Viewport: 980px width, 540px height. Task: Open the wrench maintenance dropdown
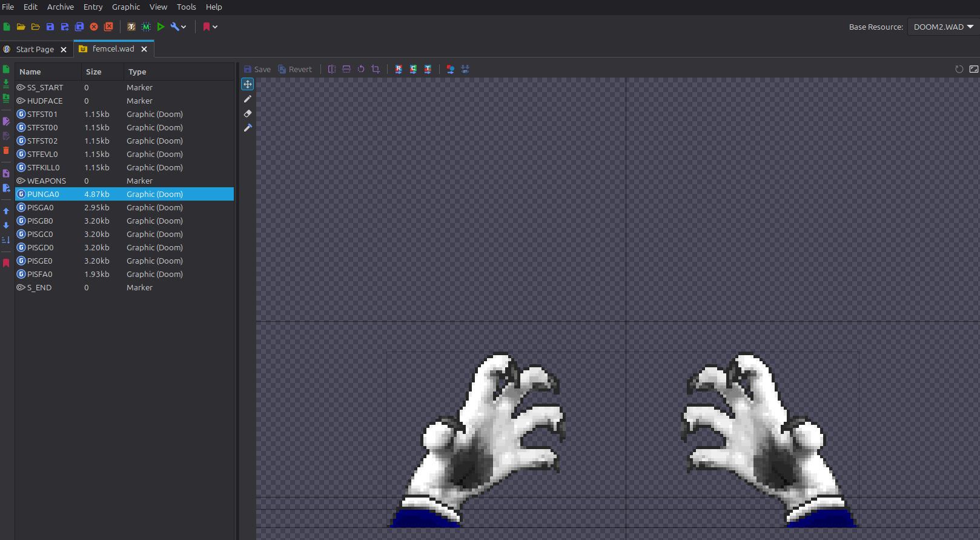(x=179, y=27)
